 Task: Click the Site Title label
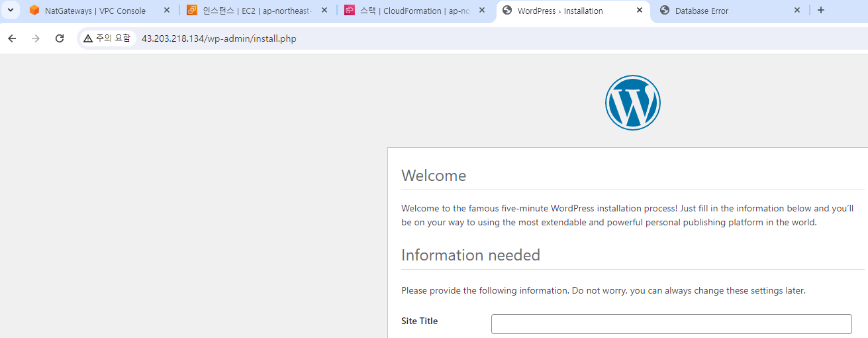(420, 321)
